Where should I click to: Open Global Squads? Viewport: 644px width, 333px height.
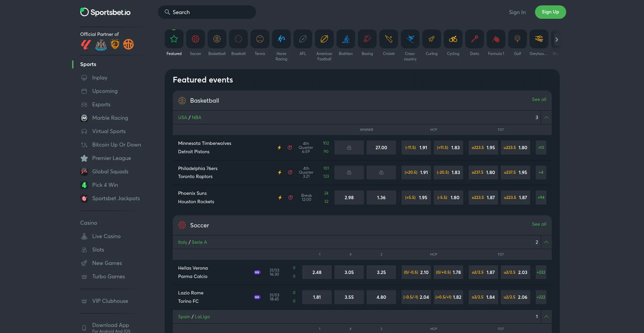[x=110, y=171]
